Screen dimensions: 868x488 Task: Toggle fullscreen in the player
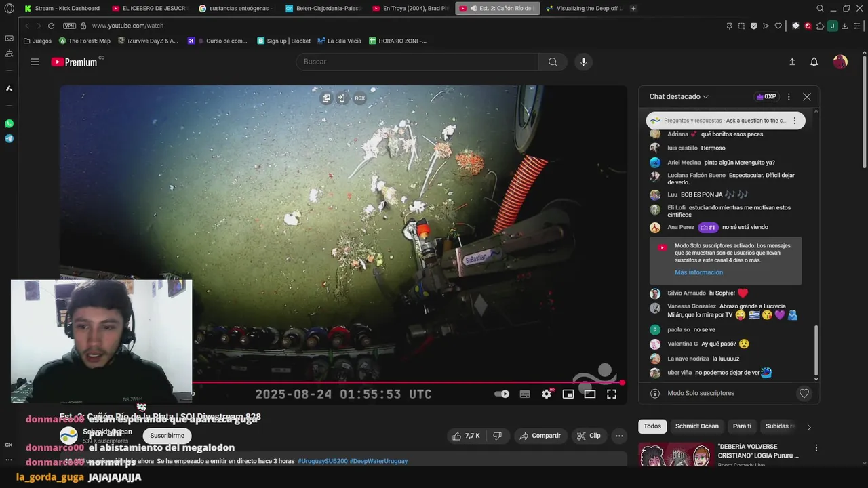(612, 394)
